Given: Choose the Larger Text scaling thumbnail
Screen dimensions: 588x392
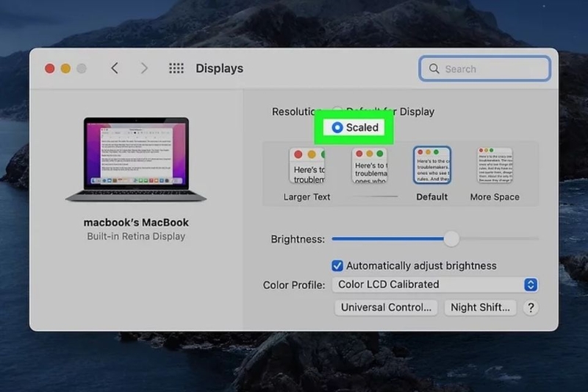Looking at the screenshot, I should point(307,165).
